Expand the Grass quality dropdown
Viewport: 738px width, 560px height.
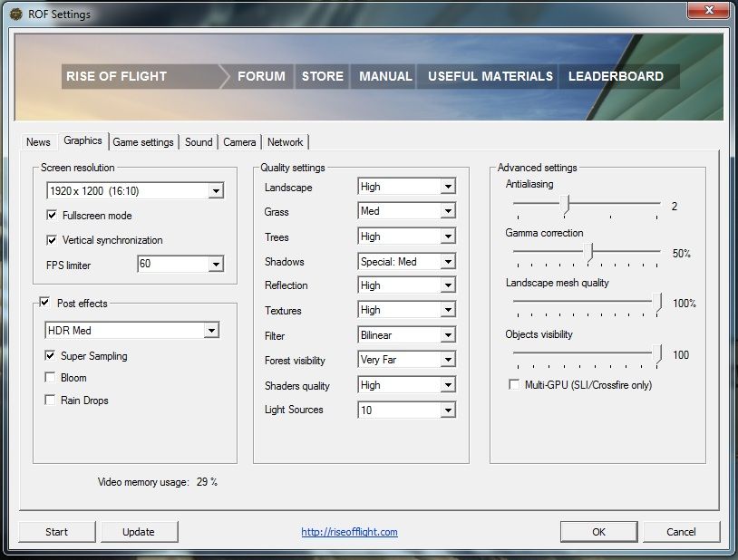click(x=407, y=211)
